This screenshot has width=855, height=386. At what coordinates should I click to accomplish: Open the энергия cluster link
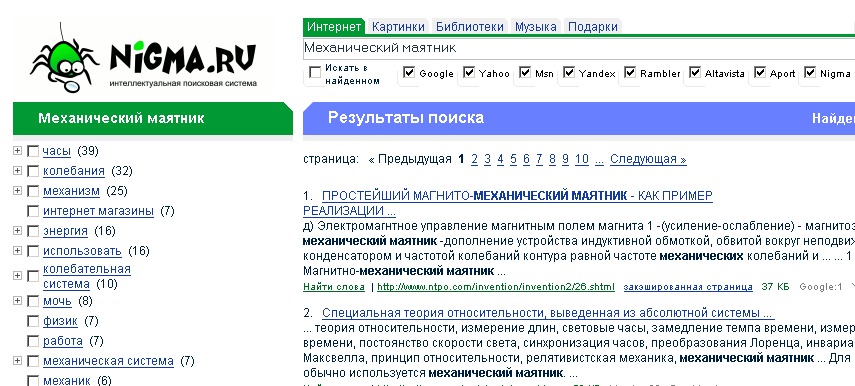65,231
